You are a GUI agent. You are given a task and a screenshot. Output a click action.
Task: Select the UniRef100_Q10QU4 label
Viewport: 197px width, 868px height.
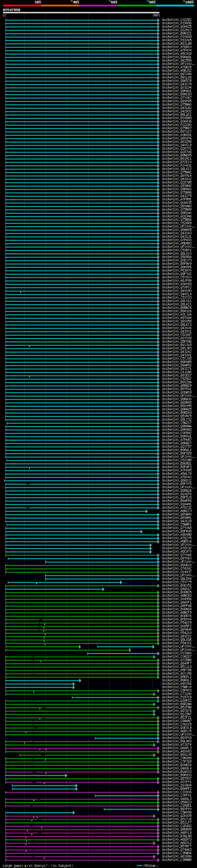177,785
